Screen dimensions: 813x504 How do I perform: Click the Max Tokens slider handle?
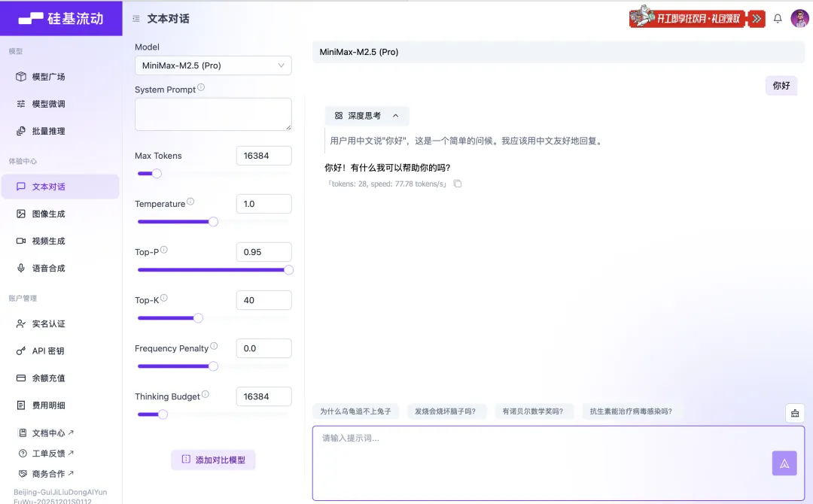tap(157, 174)
